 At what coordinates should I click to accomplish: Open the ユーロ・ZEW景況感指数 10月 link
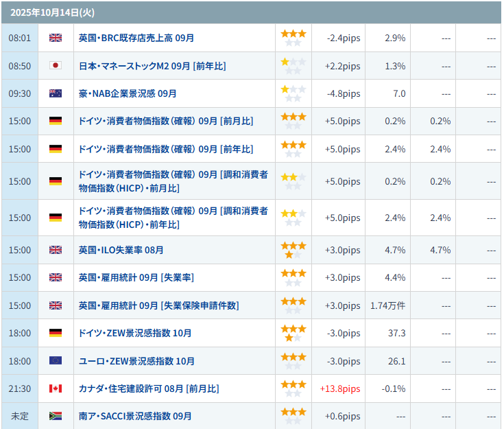[136, 361]
